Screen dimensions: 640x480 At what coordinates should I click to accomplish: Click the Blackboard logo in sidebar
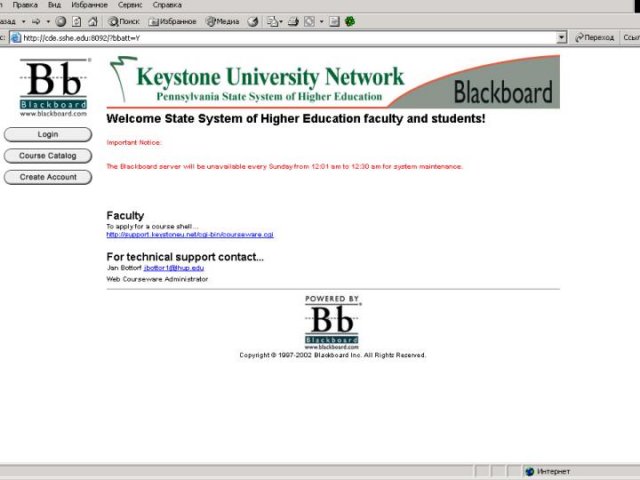(53, 88)
